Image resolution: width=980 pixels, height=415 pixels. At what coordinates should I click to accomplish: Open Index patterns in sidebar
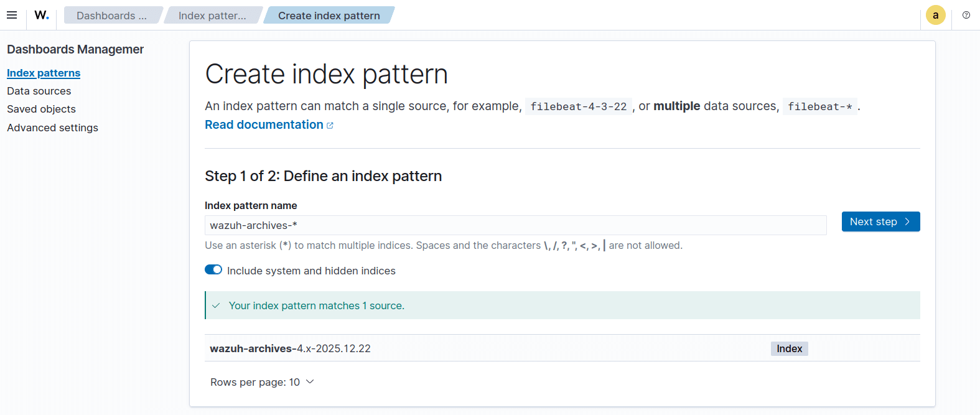pos(44,73)
